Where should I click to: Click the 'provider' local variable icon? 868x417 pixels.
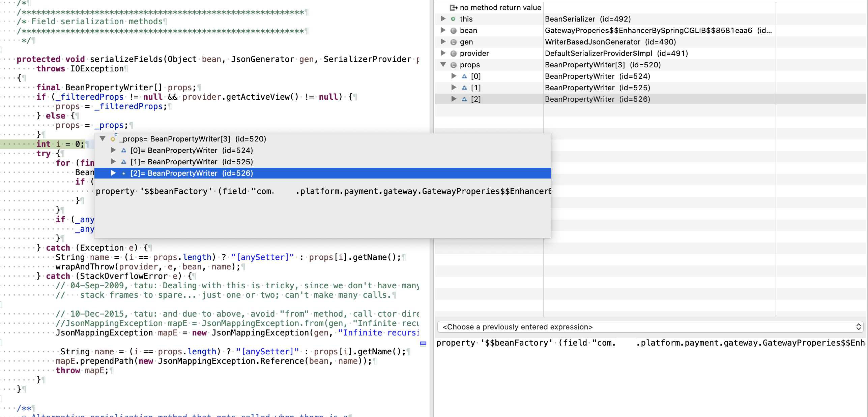pos(454,53)
